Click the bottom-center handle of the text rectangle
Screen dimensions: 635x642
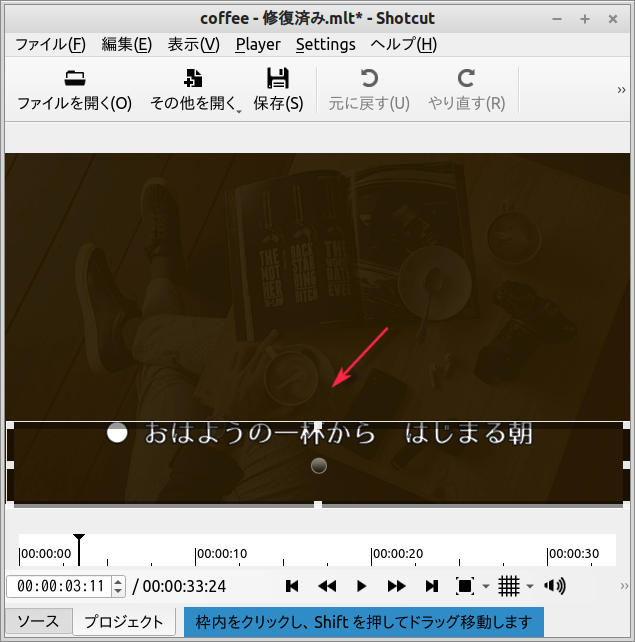click(x=318, y=504)
